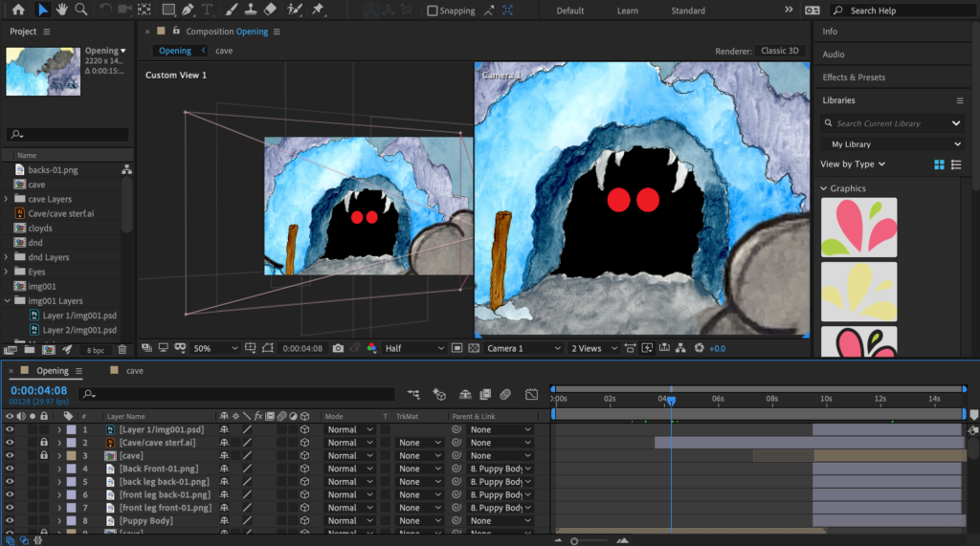The height and width of the screenshot is (546, 980).
Task: Switch to the cave timeline tab
Action: pos(134,370)
